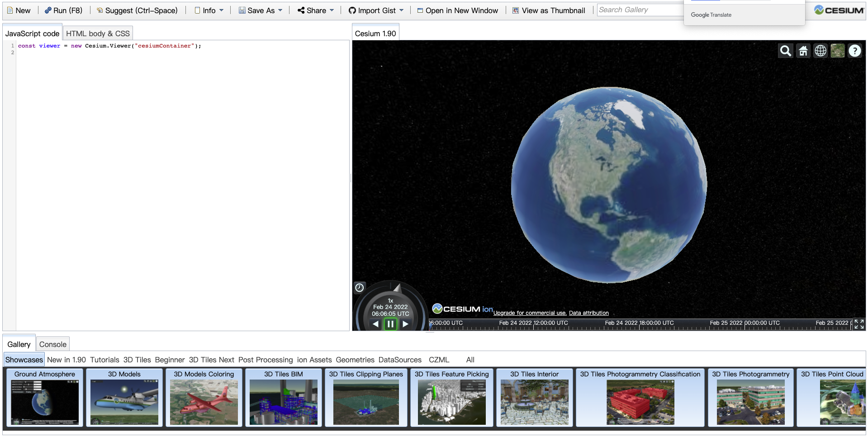Open 3D Tiles BIM demo
This screenshot has width=868, height=437.
pyautogui.click(x=284, y=398)
